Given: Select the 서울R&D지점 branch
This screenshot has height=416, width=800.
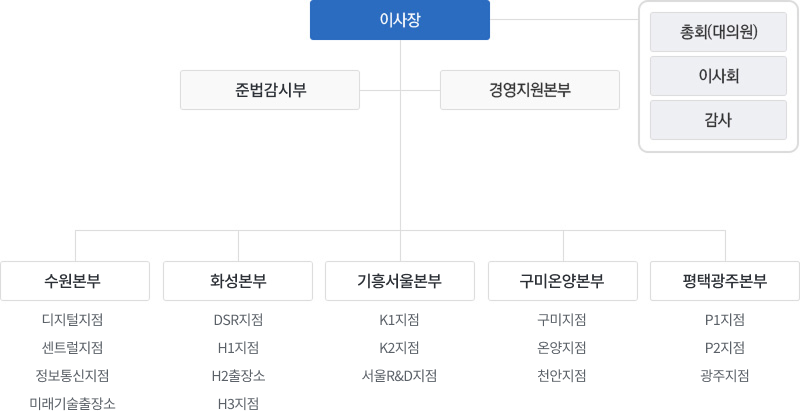Looking at the screenshot, I should (x=400, y=376).
